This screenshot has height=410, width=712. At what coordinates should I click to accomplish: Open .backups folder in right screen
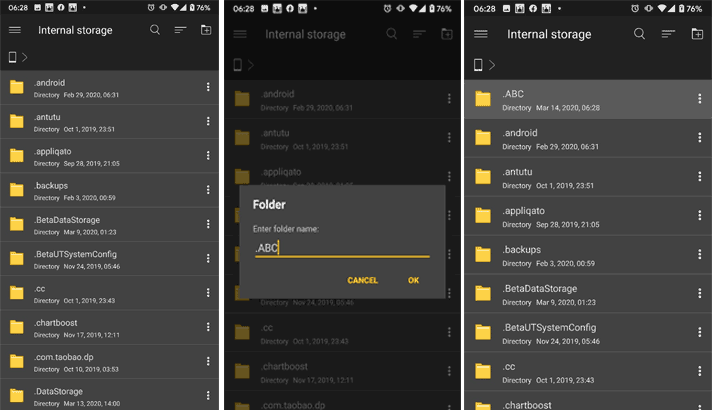point(588,255)
